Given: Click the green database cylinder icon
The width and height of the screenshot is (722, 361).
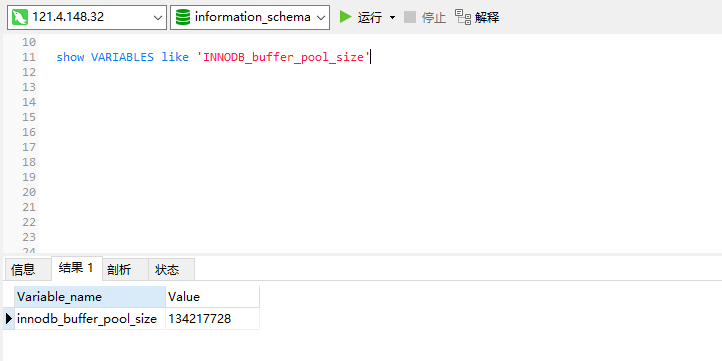Looking at the screenshot, I should [x=183, y=17].
